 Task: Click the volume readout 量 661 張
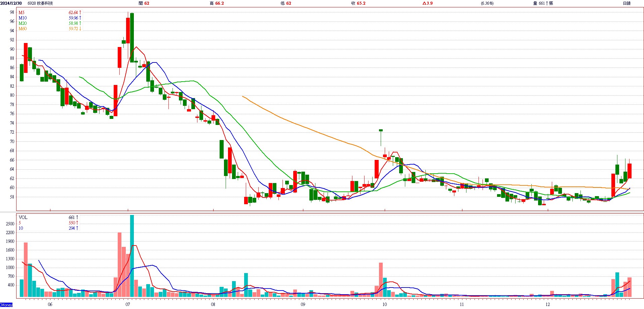pos(543,3)
